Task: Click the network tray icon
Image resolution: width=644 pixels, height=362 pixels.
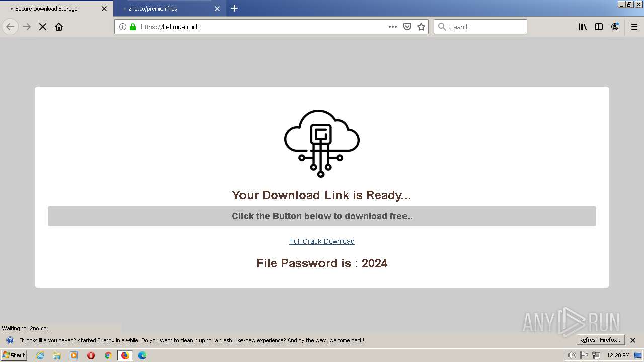Action: click(x=596, y=355)
